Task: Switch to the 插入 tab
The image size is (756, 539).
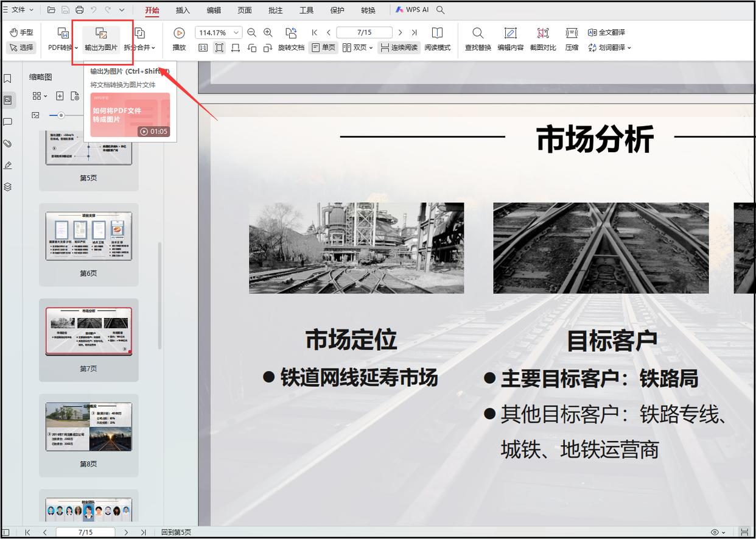Action: [183, 10]
